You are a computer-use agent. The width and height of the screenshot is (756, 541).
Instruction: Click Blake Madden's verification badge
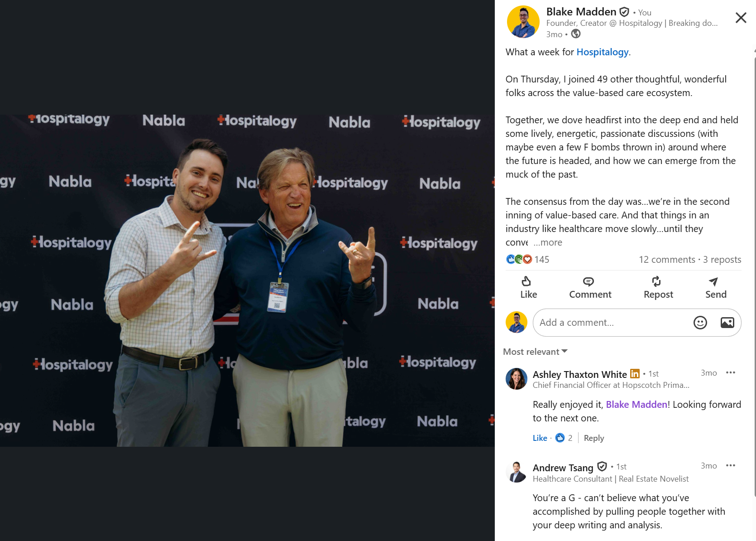tap(624, 12)
